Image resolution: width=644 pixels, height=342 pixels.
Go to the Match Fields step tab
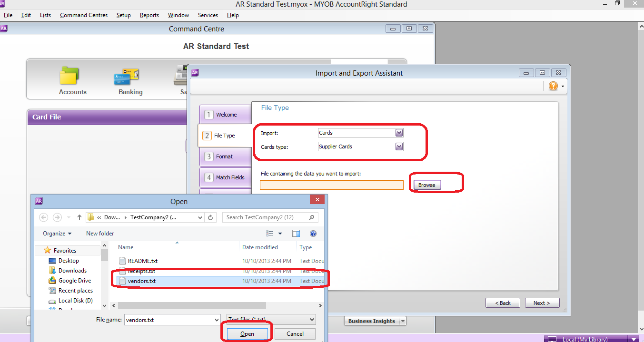(x=226, y=177)
